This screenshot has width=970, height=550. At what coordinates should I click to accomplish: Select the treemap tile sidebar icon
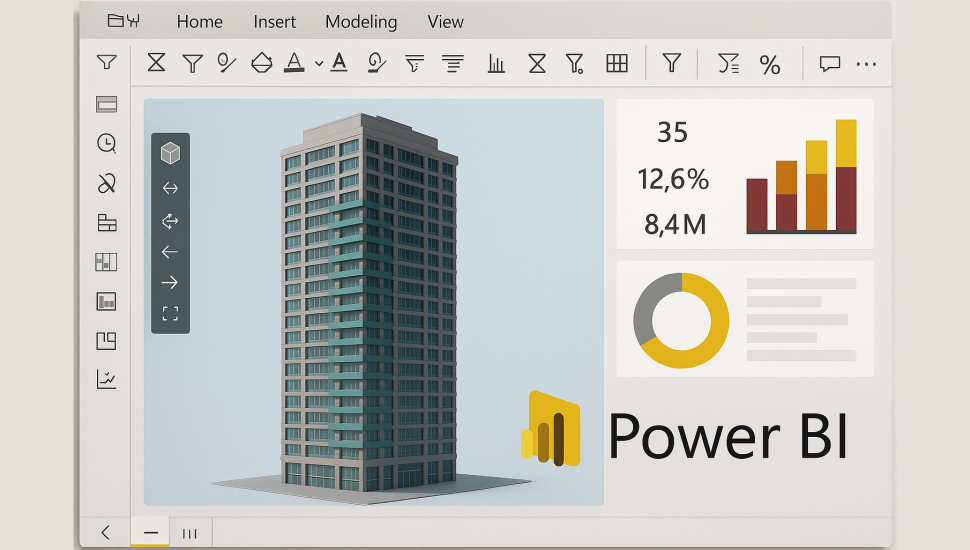pos(106,341)
